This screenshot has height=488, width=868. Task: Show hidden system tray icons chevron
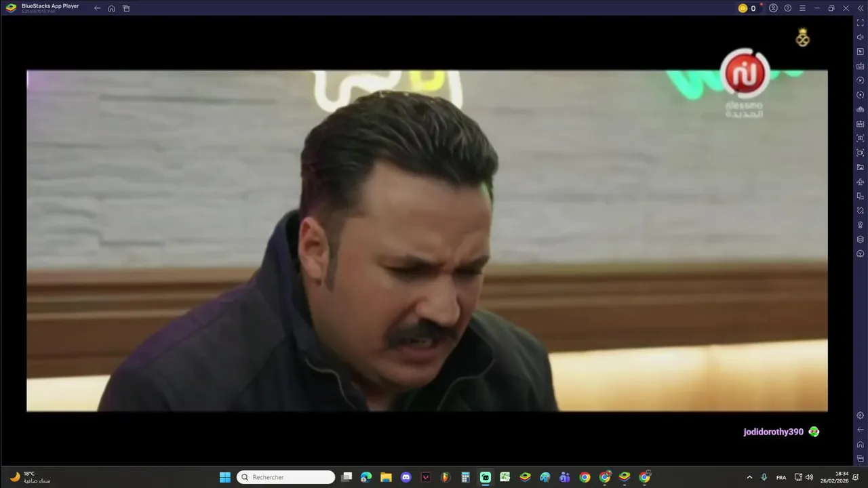pos(749,477)
